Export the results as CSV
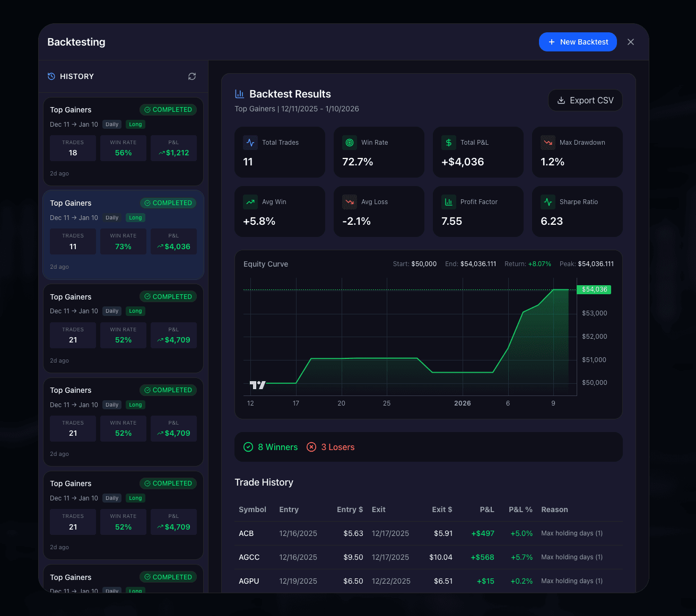Screen dimensions: 696x616 click(585, 100)
